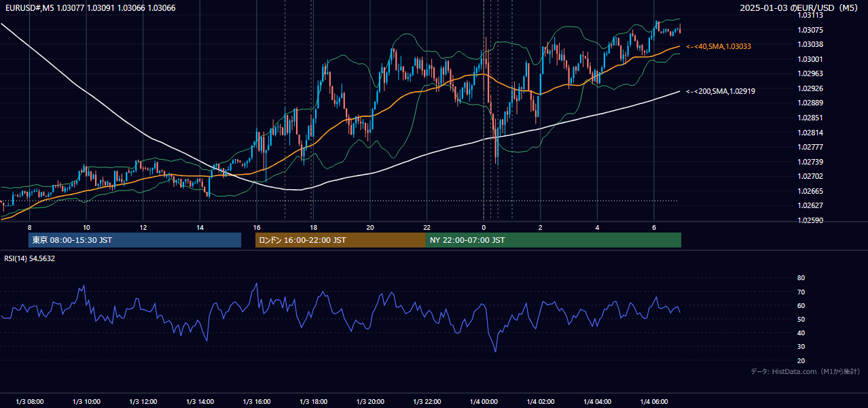Click the bottom time label 1/3 08:00
Screen dimensions: 868x408
(29, 402)
